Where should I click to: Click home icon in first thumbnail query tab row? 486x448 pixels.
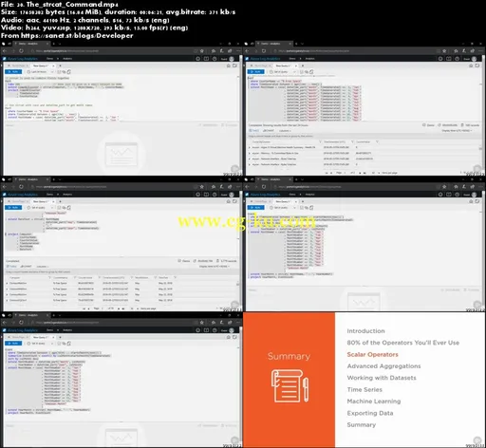[x=229, y=65]
